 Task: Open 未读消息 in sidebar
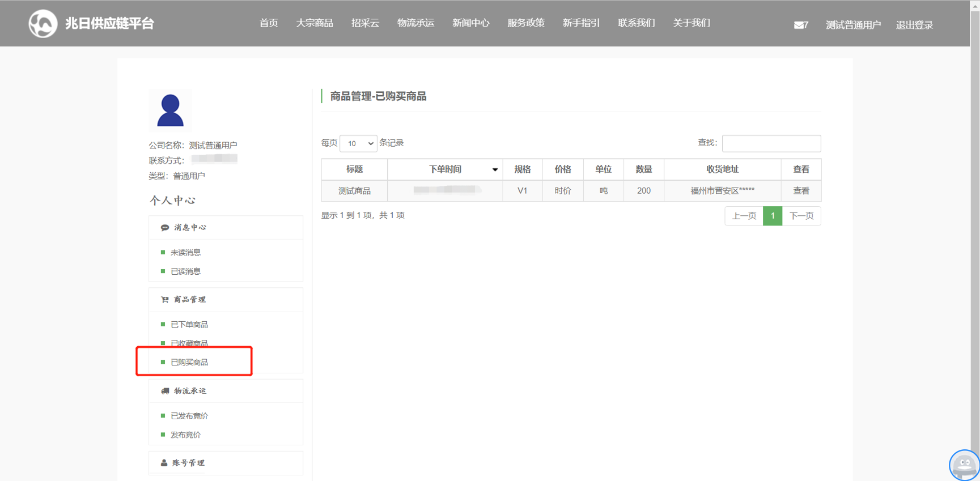tap(185, 253)
